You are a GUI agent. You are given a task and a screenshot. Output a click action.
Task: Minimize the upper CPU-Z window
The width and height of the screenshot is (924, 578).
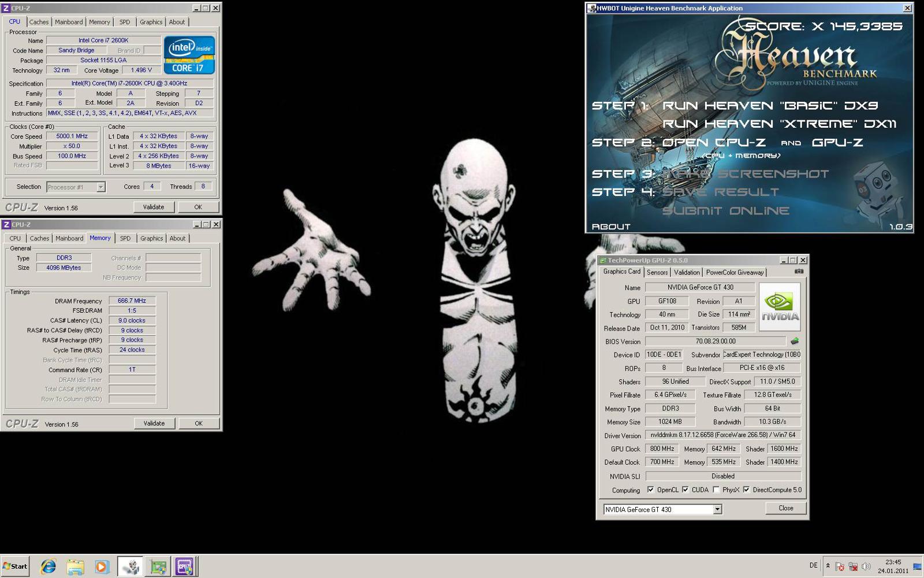[x=196, y=8]
